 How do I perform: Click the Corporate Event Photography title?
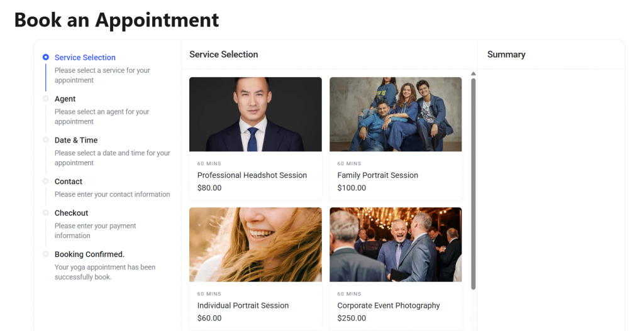click(x=389, y=305)
